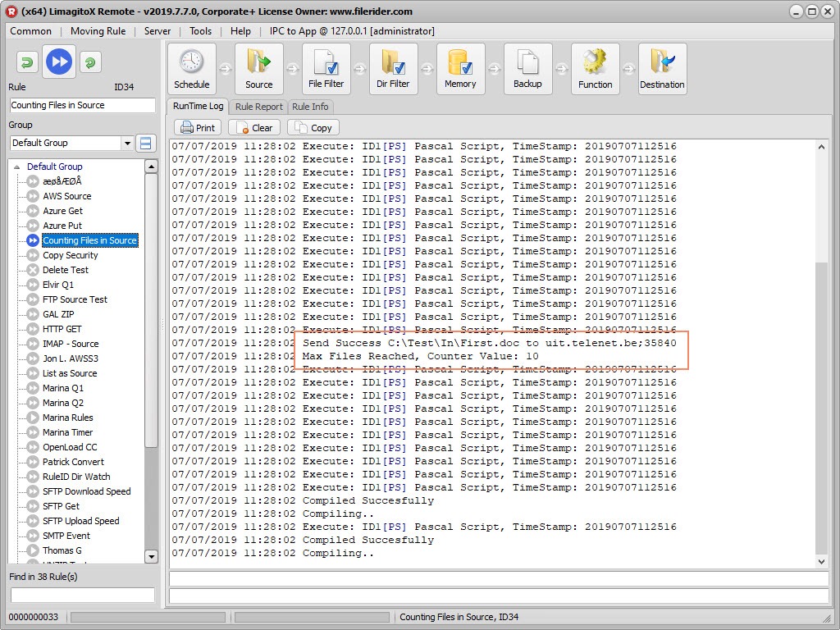Click the green refresh icon right of the blue button
This screenshot has height=630, width=840.
(x=90, y=62)
